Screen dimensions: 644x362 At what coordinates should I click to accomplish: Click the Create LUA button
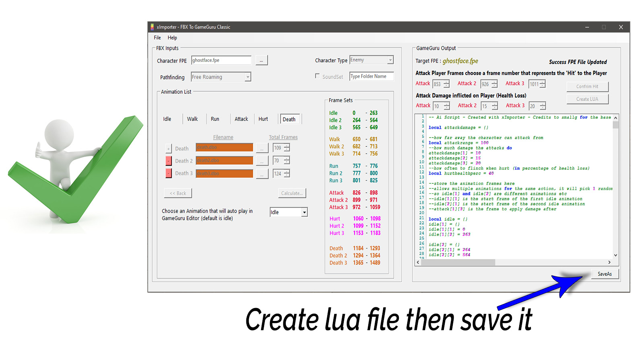click(587, 99)
